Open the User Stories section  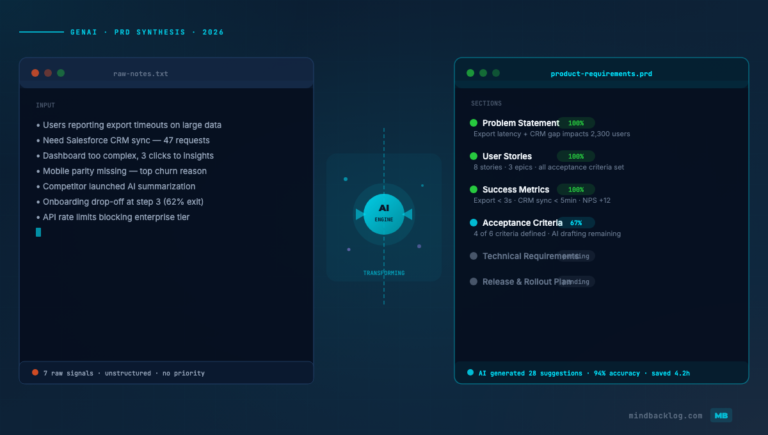[507, 156]
